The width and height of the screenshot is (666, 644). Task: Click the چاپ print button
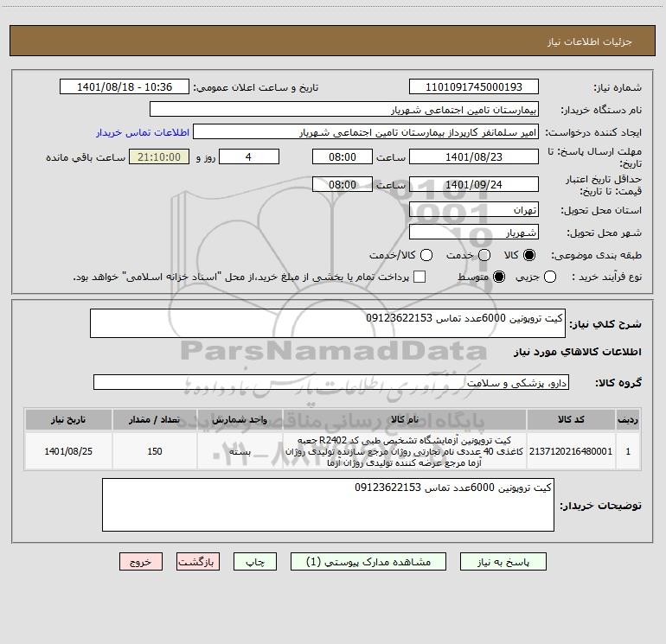[255, 562]
